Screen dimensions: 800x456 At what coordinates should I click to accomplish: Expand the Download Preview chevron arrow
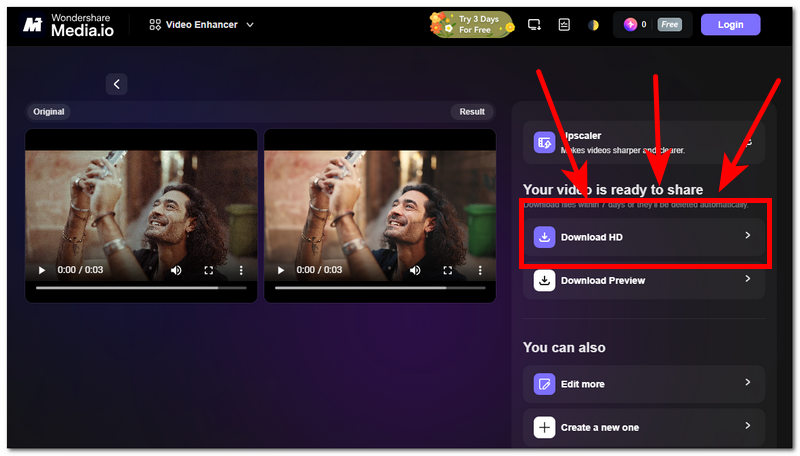[x=747, y=278]
